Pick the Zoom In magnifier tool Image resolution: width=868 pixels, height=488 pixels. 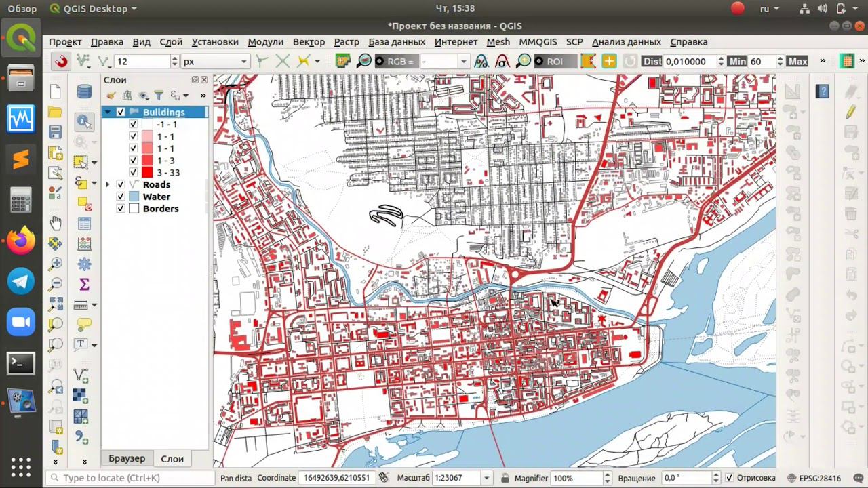point(56,264)
